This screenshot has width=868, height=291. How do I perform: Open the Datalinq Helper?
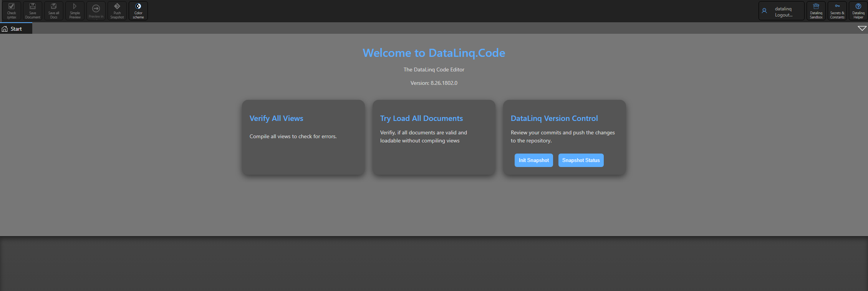(858, 11)
